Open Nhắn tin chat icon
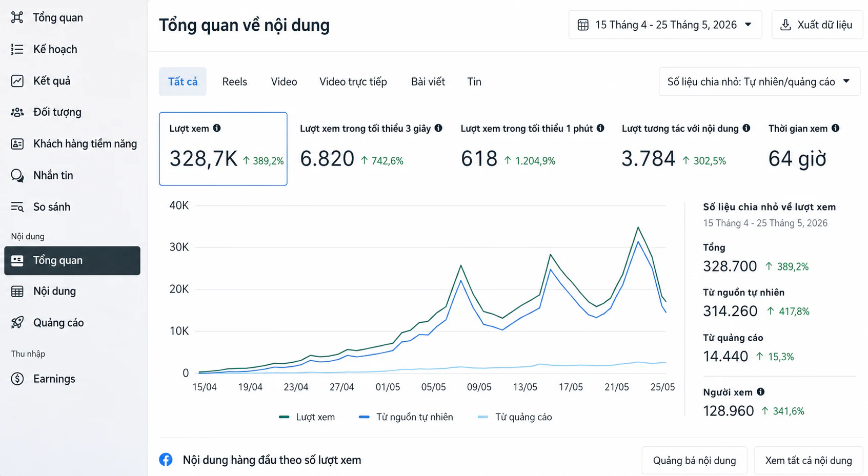868x476 pixels. click(17, 176)
